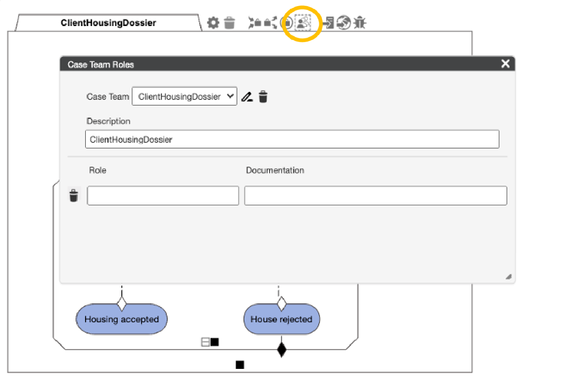The image size is (580, 392).
Task: Click the empty Role input field
Action: (163, 196)
